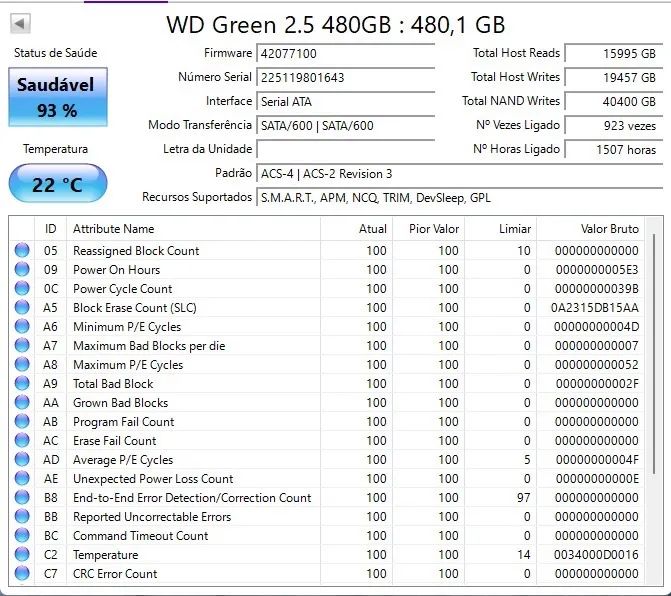Go to previous disk with back arrow
671x596 pixels.
[20, 24]
